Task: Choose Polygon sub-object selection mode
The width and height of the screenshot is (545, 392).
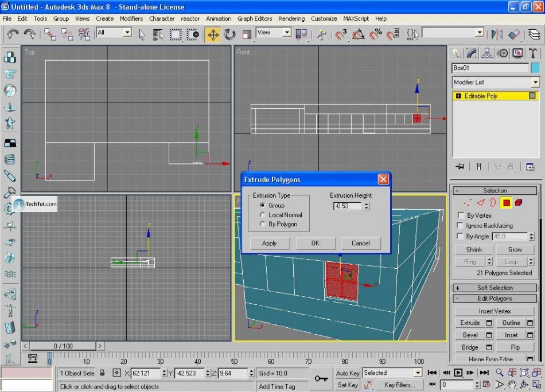Action: pyautogui.click(x=506, y=202)
